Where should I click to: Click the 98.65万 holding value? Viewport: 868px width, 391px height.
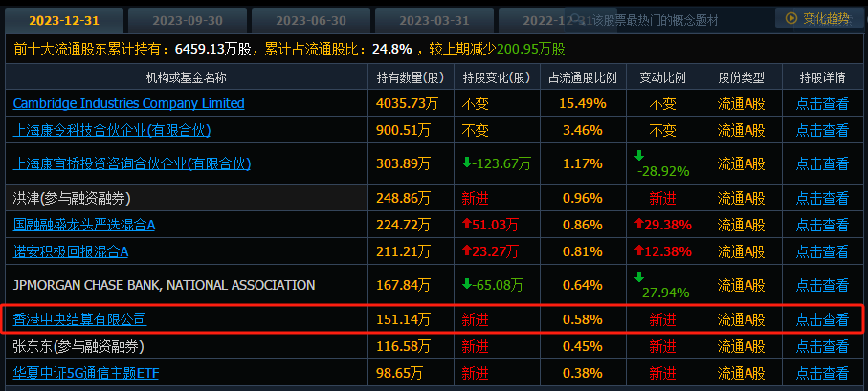[399, 373]
